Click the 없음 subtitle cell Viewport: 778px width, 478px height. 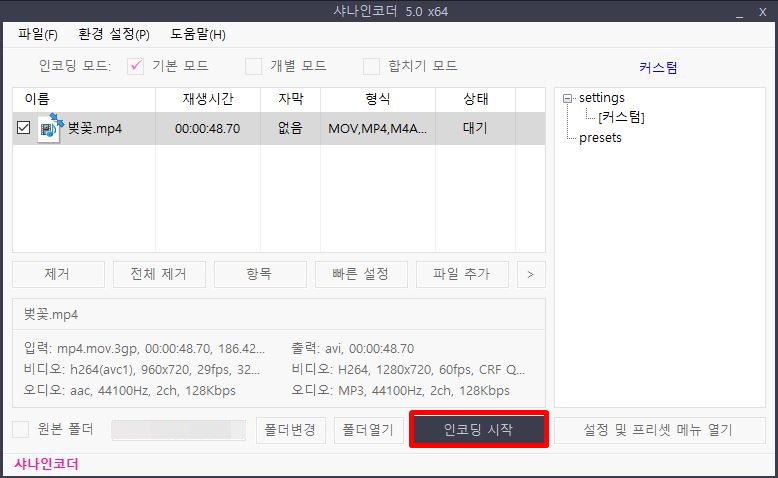(x=290, y=129)
